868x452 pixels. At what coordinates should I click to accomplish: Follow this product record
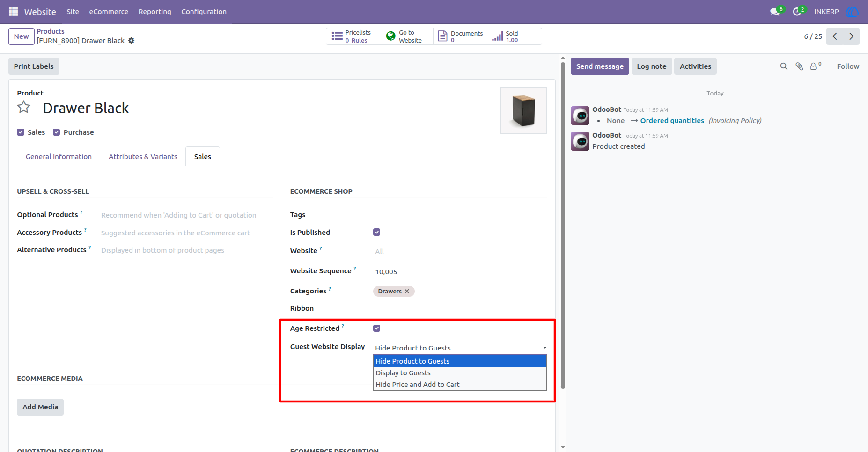click(848, 66)
